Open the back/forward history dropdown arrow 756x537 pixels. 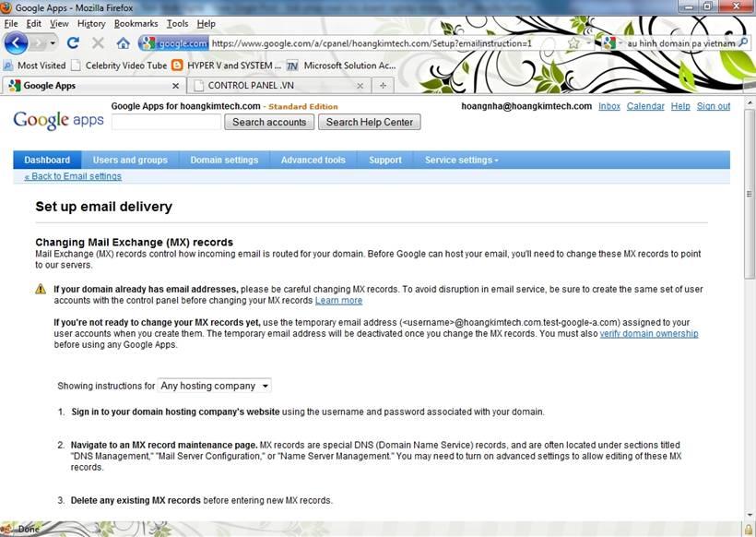pyautogui.click(x=53, y=43)
